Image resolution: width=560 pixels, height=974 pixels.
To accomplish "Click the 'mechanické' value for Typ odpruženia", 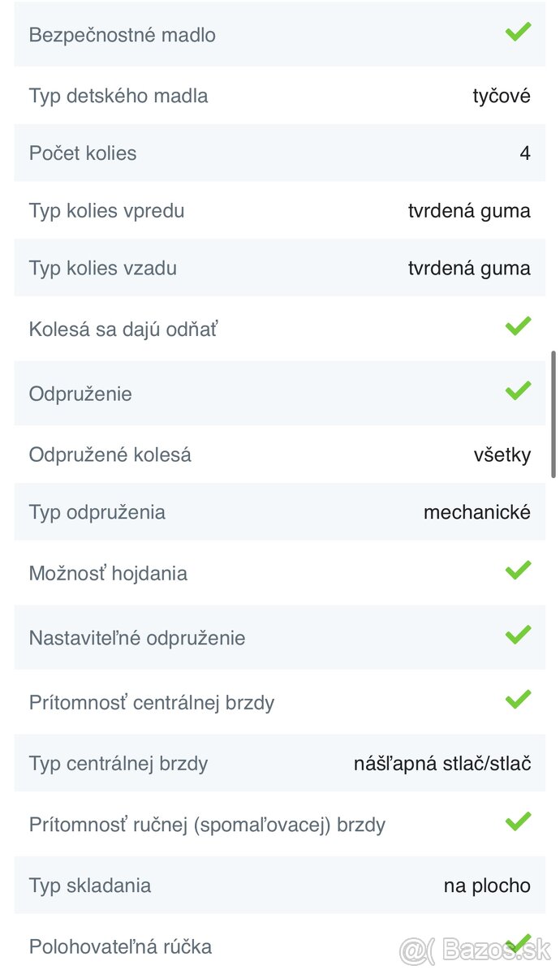I will tap(477, 512).
